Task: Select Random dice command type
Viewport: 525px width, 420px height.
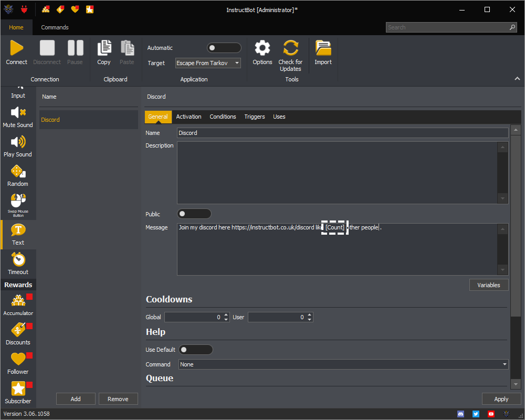Action: coord(18,175)
